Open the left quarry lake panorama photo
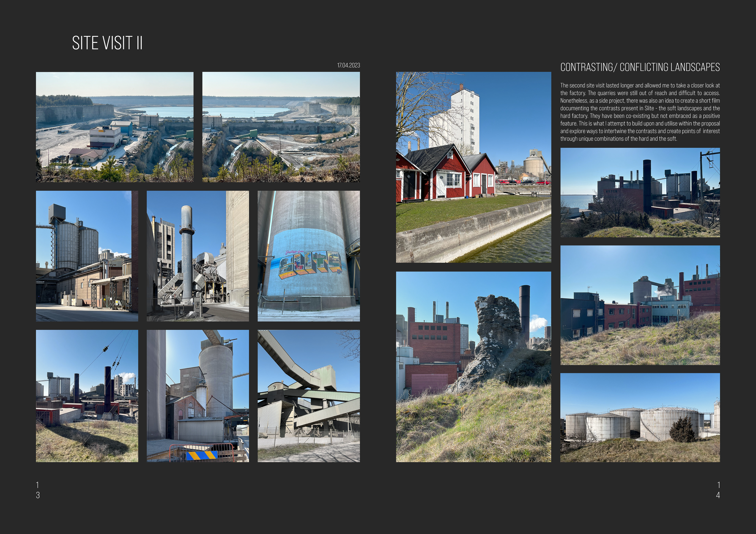Screen dimensions: 756x534 115,127
